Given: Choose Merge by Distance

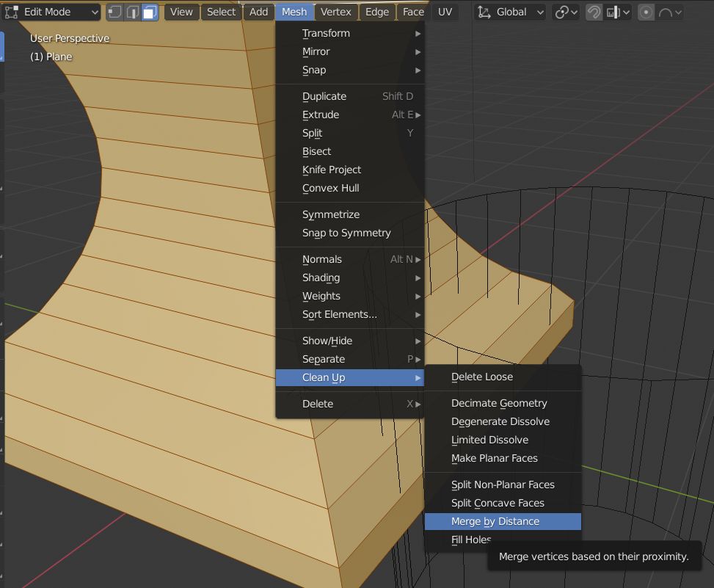Looking at the screenshot, I should pos(503,521).
